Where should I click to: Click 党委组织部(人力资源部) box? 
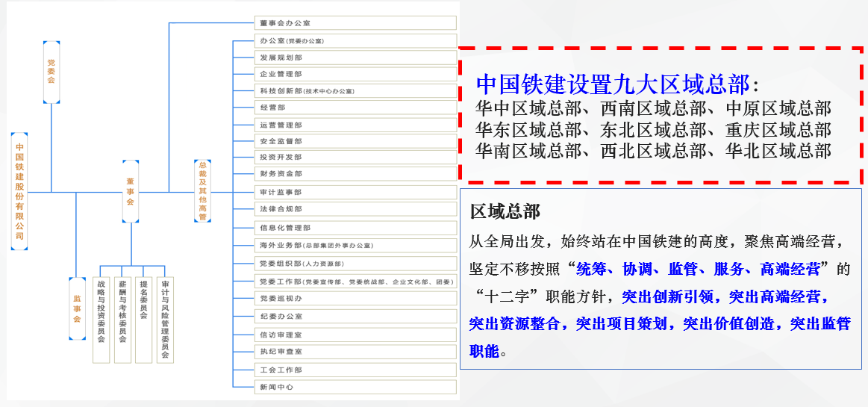(x=355, y=264)
